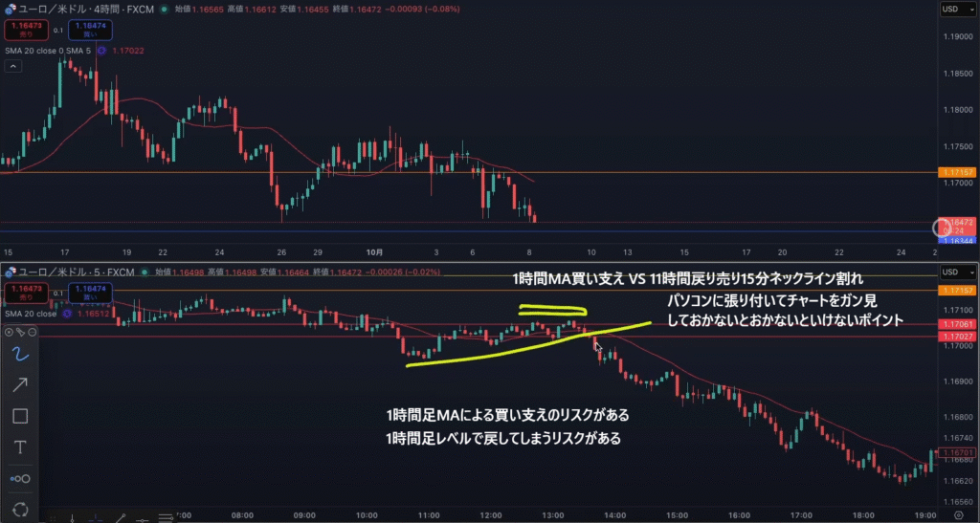The height and width of the screenshot is (523, 980).
Task: Click the buy button in the 5-minute chart
Action: [x=90, y=293]
